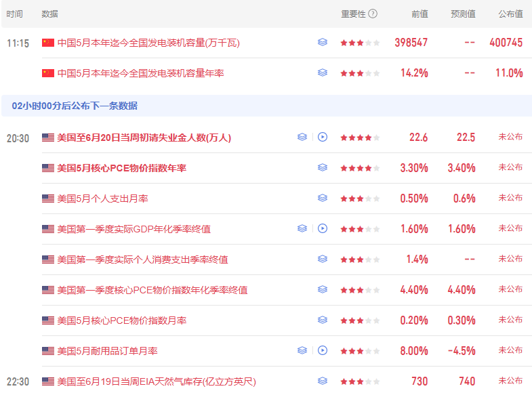This screenshot has height=395, width=532.
Task: Click US flag beside 实际个人消费支出季率终值
Action: click(x=48, y=259)
